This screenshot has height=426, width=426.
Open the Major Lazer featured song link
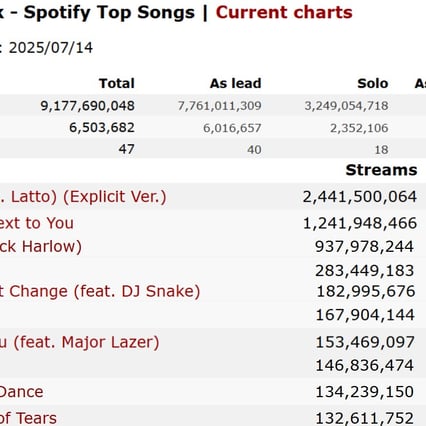click(x=80, y=343)
